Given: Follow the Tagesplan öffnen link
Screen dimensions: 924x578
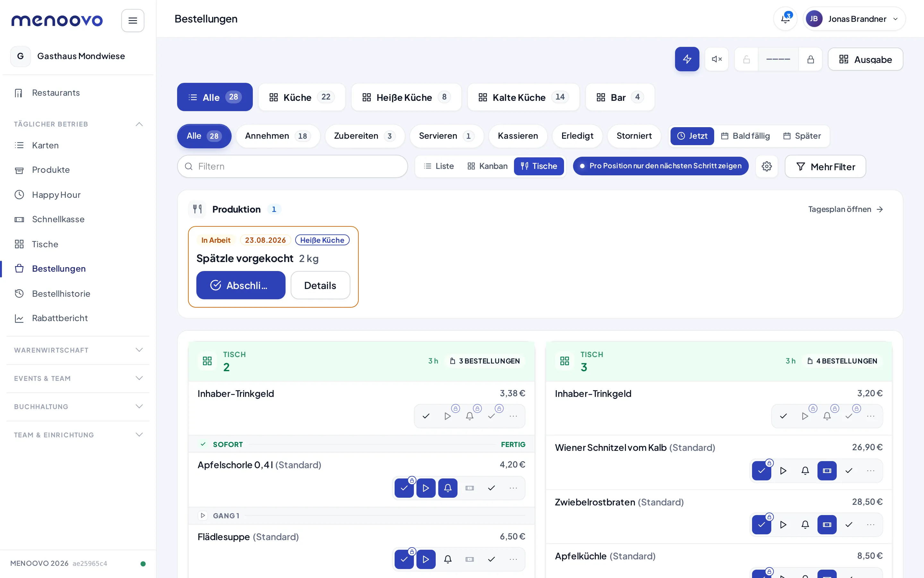Looking at the screenshot, I should tap(845, 209).
